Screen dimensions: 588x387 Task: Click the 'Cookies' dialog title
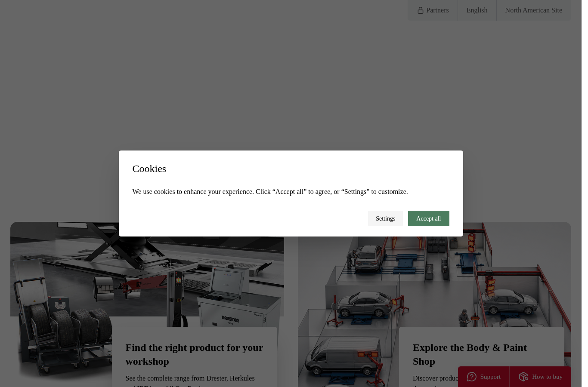pos(149,169)
